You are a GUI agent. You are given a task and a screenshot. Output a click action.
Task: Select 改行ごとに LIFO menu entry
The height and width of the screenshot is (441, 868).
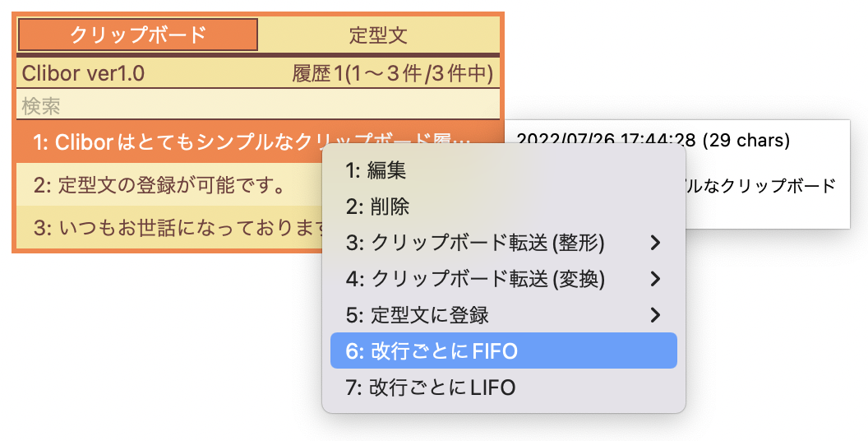504,388
